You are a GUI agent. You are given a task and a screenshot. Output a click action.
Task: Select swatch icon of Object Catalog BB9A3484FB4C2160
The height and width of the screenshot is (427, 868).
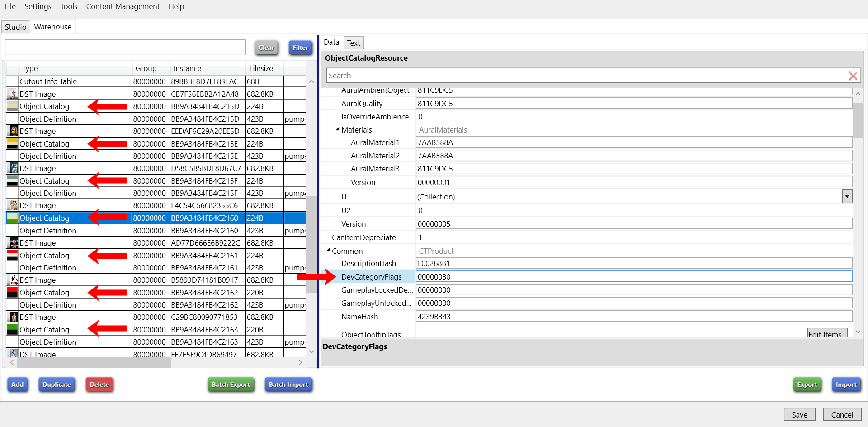pyautogui.click(x=13, y=218)
